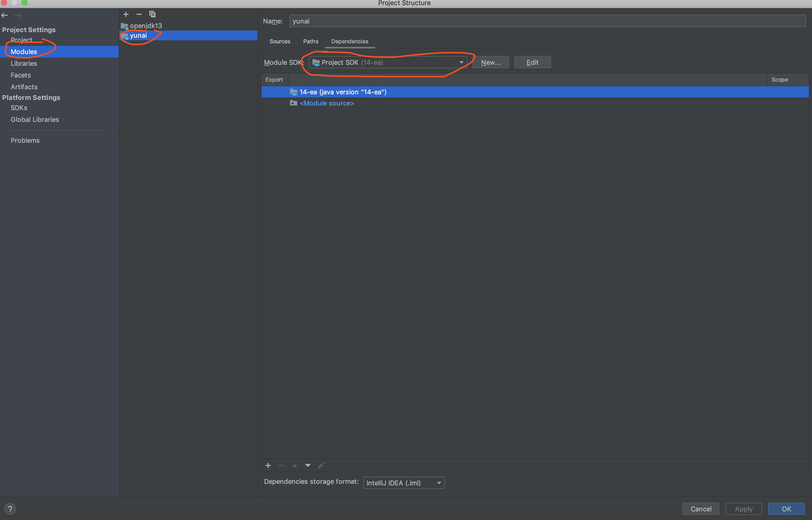
Task: Switch to the Sources tab
Action: pyautogui.click(x=279, y=41)
